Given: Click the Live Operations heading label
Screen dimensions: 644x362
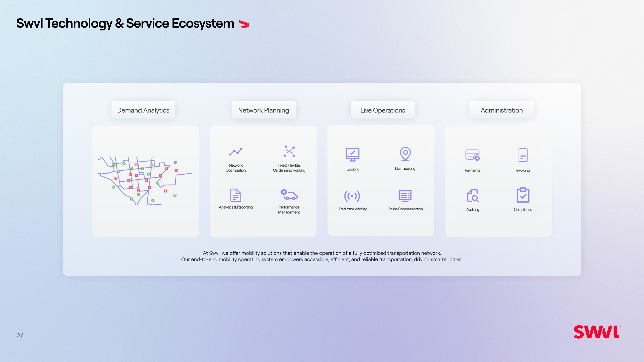Looking at the screenshot, I should click(382, 110).
